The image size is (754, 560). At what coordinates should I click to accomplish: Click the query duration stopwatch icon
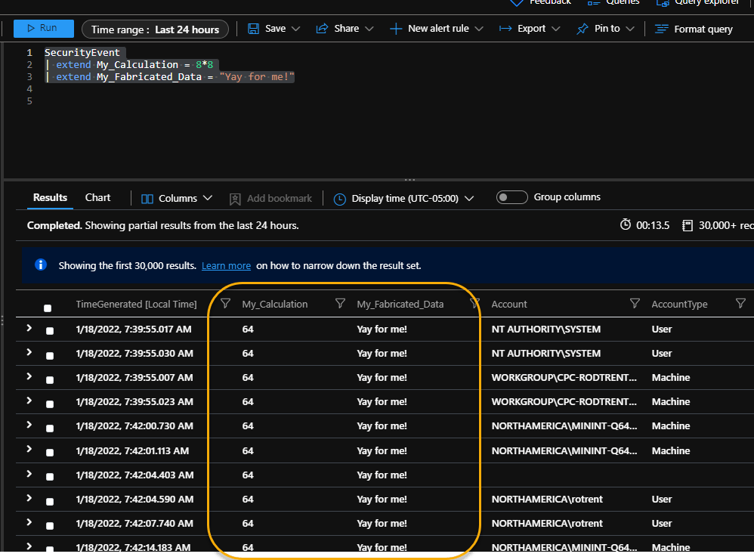(x=625, y=224)
